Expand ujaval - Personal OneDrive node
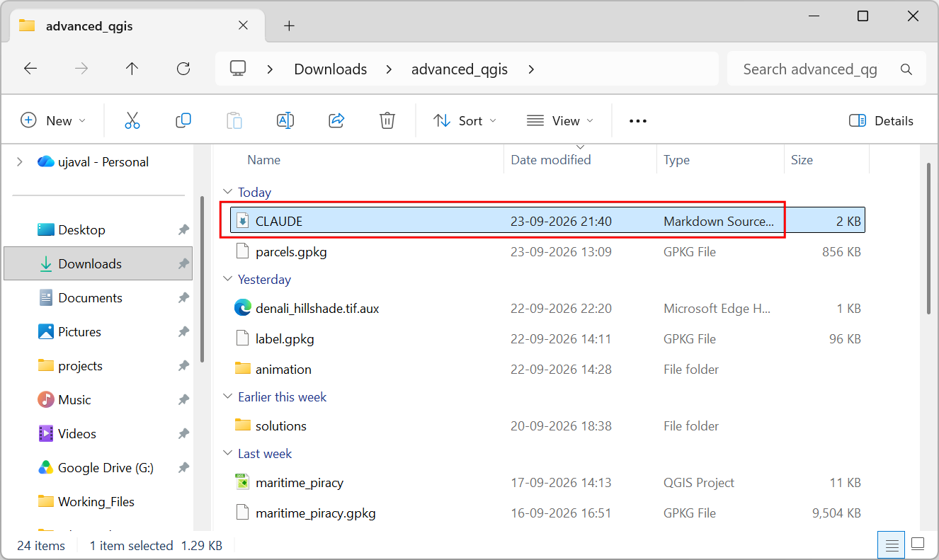 click(x=19, y=162)
